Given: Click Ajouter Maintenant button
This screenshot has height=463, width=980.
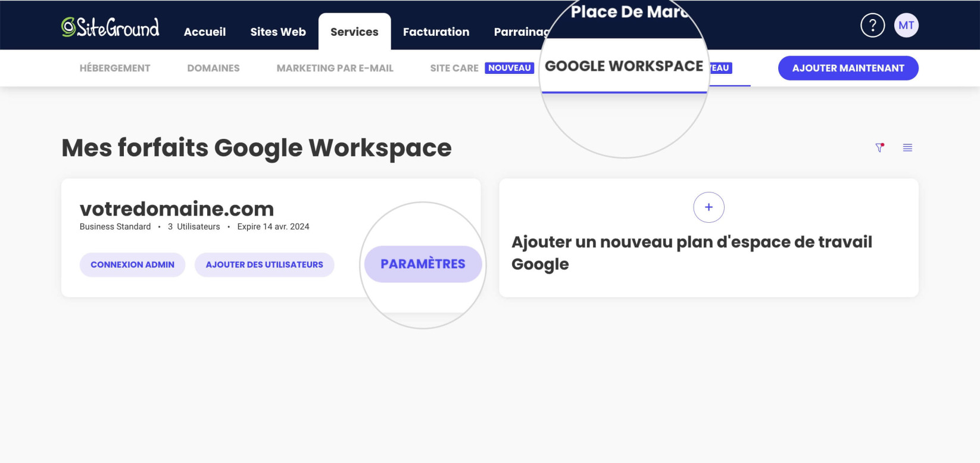Looking at the screenshot, I should click(x=848, y=68).
